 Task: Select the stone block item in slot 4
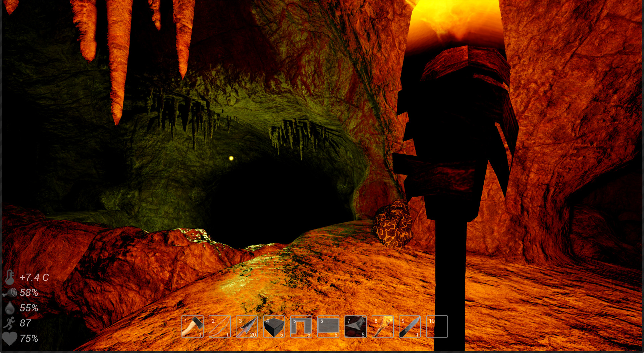pyautogui.click(x=274, y=326)
